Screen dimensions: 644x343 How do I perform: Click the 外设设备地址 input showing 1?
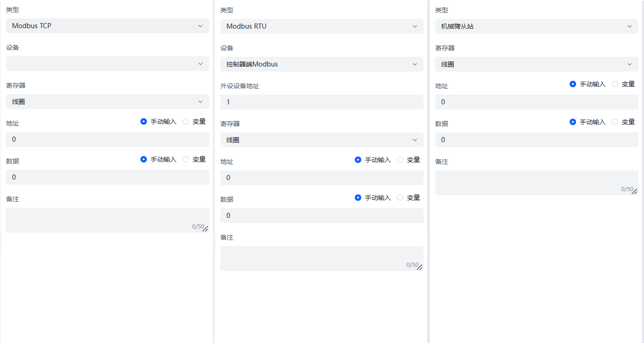(x=322, y=102)
